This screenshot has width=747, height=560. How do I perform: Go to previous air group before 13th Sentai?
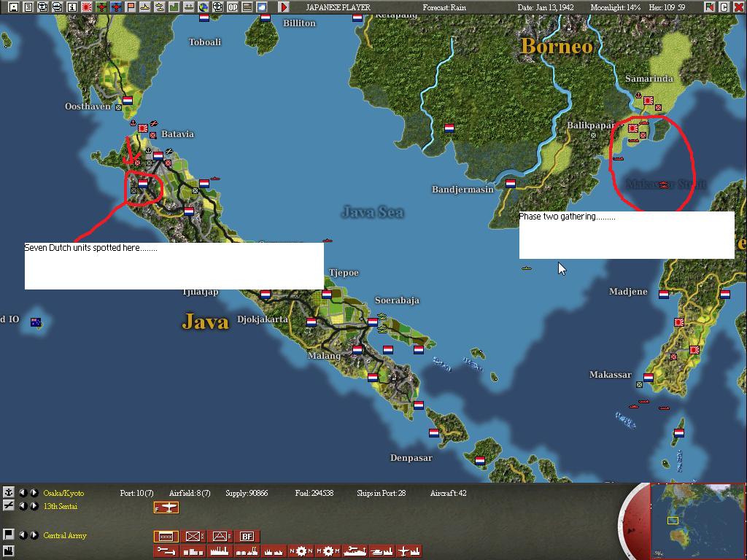tap(23, 506)
